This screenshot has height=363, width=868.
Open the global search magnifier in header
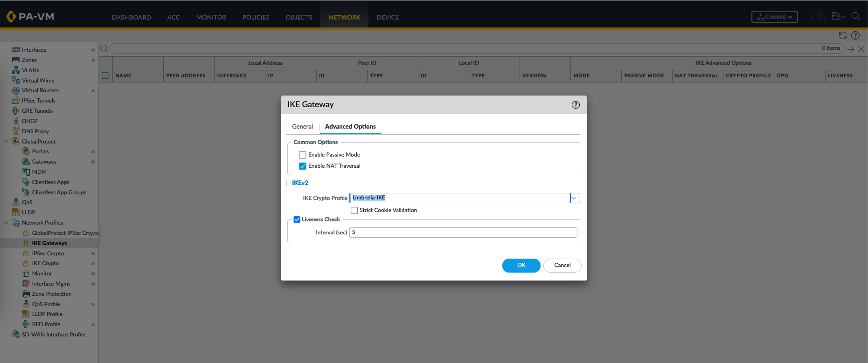tap(855, 16)
